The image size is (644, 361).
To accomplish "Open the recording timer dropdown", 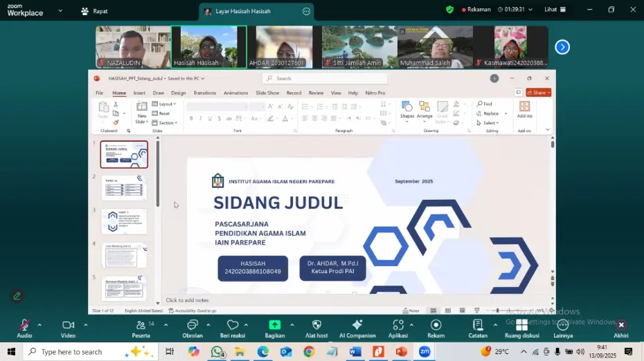I will (x=530, y=10).
